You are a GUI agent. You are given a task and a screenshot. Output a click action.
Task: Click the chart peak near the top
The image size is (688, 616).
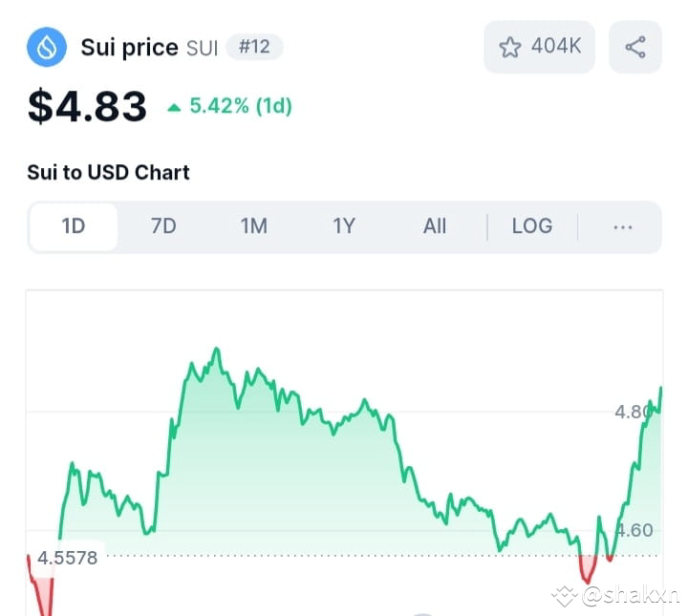(216, 350)
